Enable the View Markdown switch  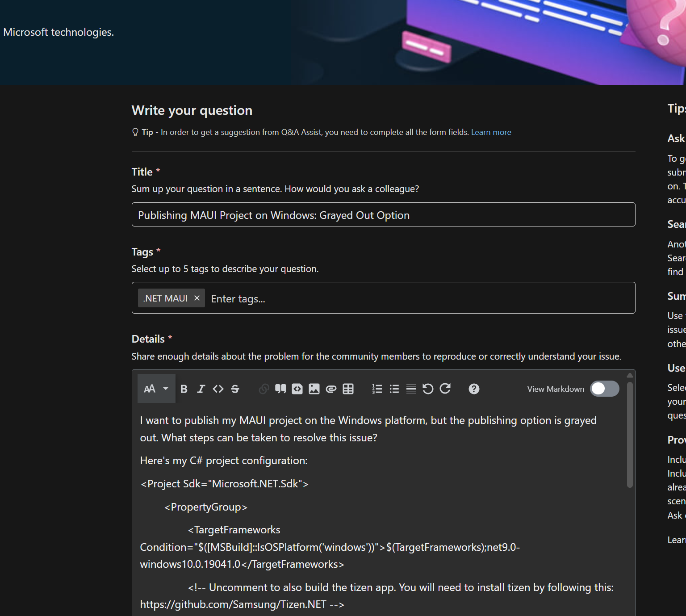tap(605, 389)
